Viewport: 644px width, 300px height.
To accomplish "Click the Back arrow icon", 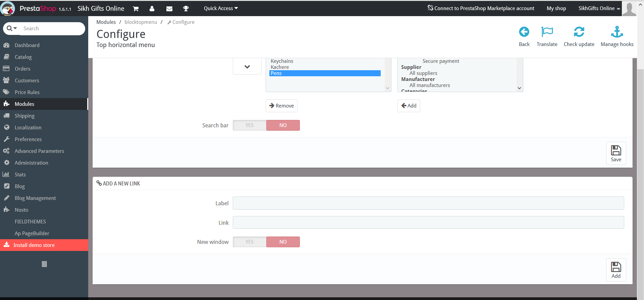I will 524,32.
